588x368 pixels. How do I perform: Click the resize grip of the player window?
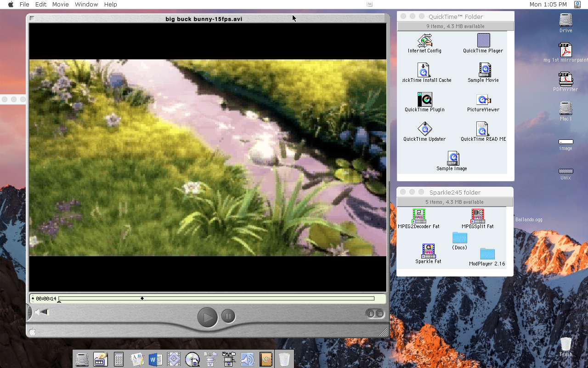click(x=383, y=331)
